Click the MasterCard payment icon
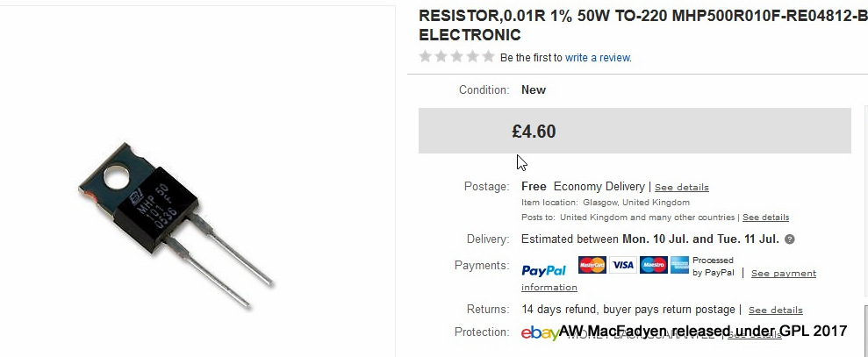 click(592, 265)
